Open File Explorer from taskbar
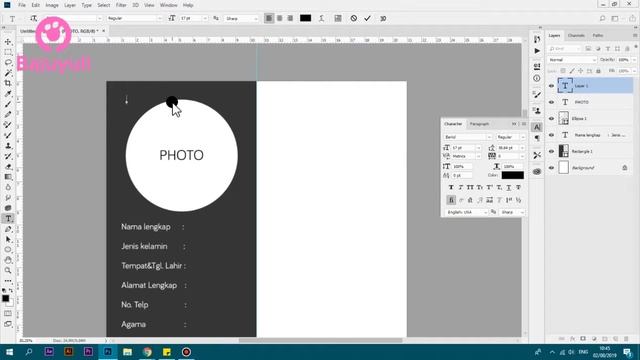Image resolution: width=640 pixels, height=360 pixels. point(127,352)
